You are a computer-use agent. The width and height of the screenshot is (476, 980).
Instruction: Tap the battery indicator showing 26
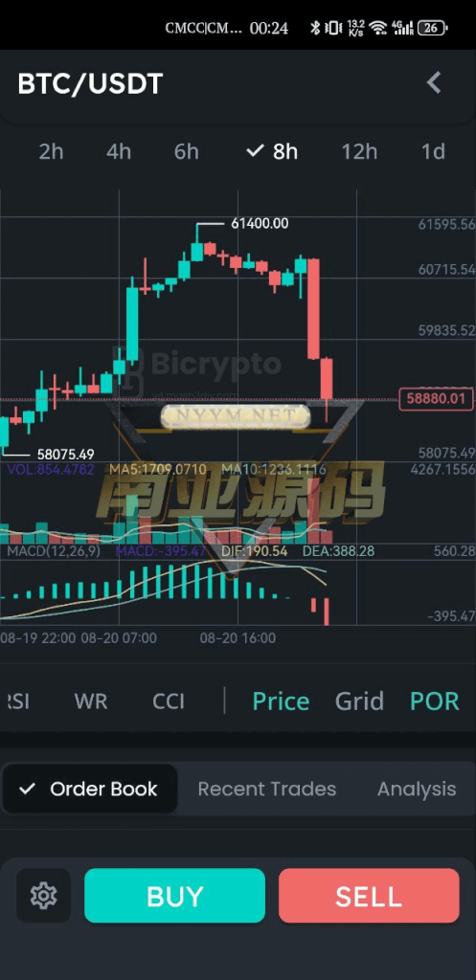432,28
